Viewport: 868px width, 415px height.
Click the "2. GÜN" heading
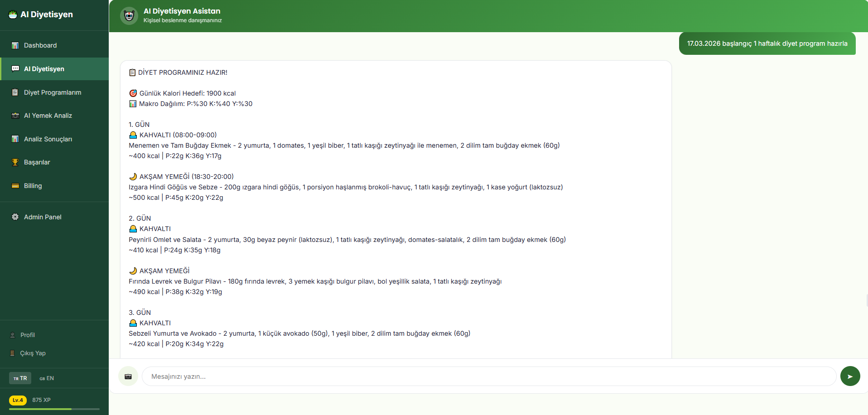tap(140, 218)
